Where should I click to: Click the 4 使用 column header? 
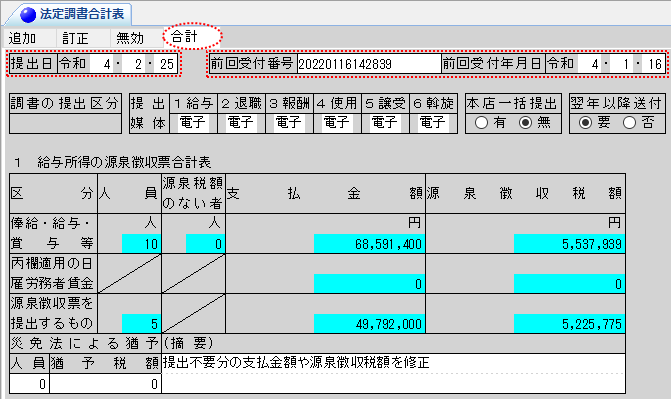click(337, 104)
